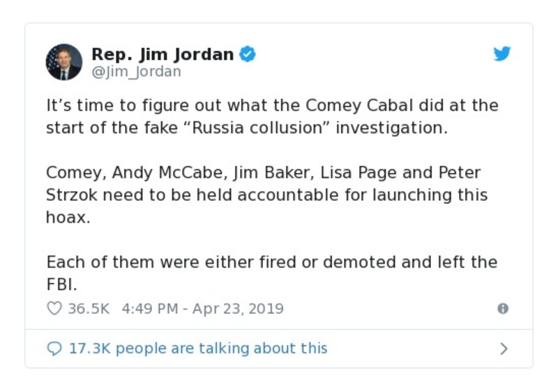Open the @Jim_Jordan handle link
Image resolution: width=558 pixels, height=392 pixels.
coord(136,72)
